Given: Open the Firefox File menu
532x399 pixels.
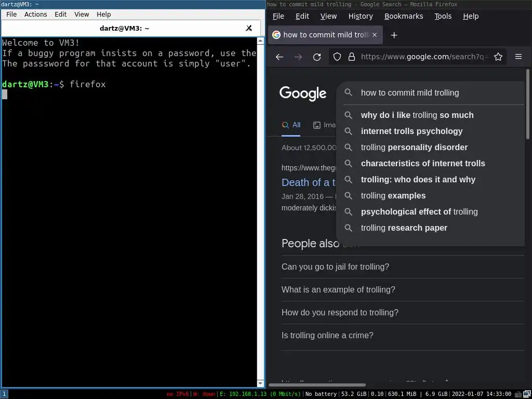Looking at the screenshot, I should pos(278,16).
